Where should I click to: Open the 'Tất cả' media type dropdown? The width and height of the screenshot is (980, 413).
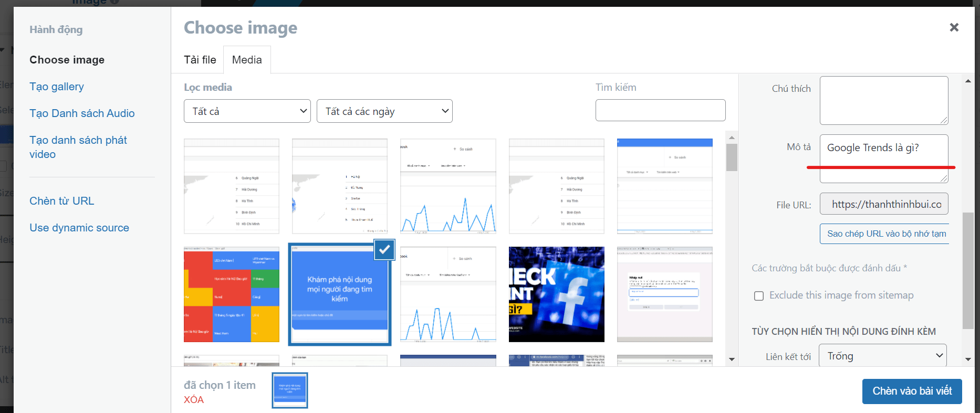click(247, 111)
